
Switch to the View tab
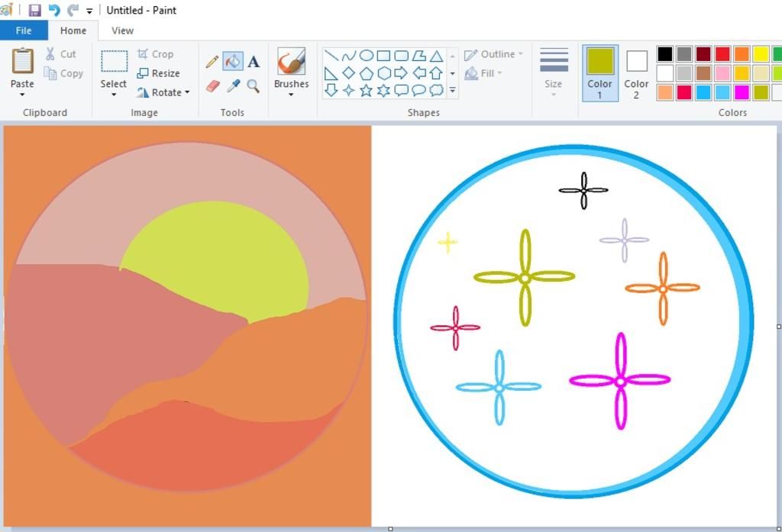122,31
